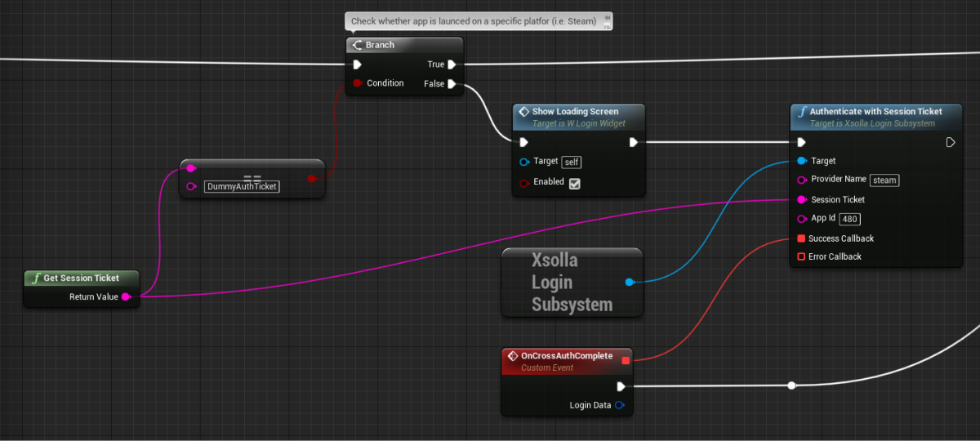This screenshot has height=441, width=980.
Task: Click the Branch True execution output pin
Action: click(452, 64)
